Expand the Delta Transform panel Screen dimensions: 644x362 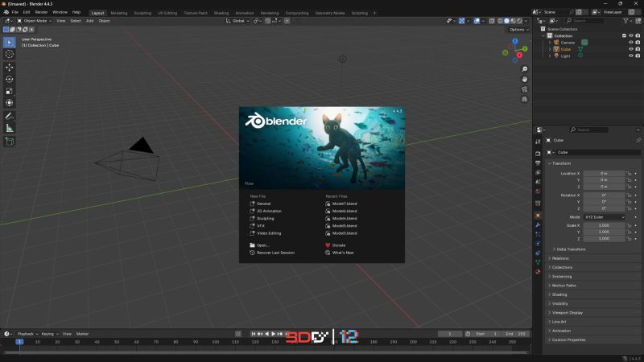point(572,249)
